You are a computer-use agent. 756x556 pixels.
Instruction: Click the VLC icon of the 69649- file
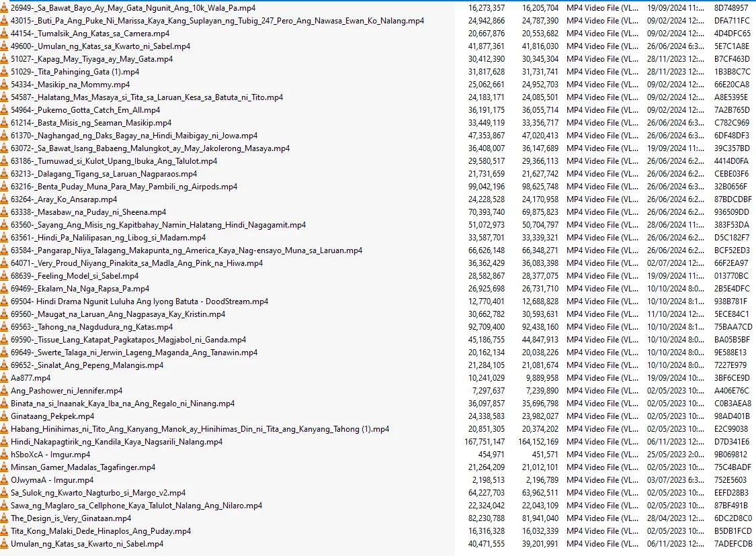pyautogui.click(x=4, y=353)
